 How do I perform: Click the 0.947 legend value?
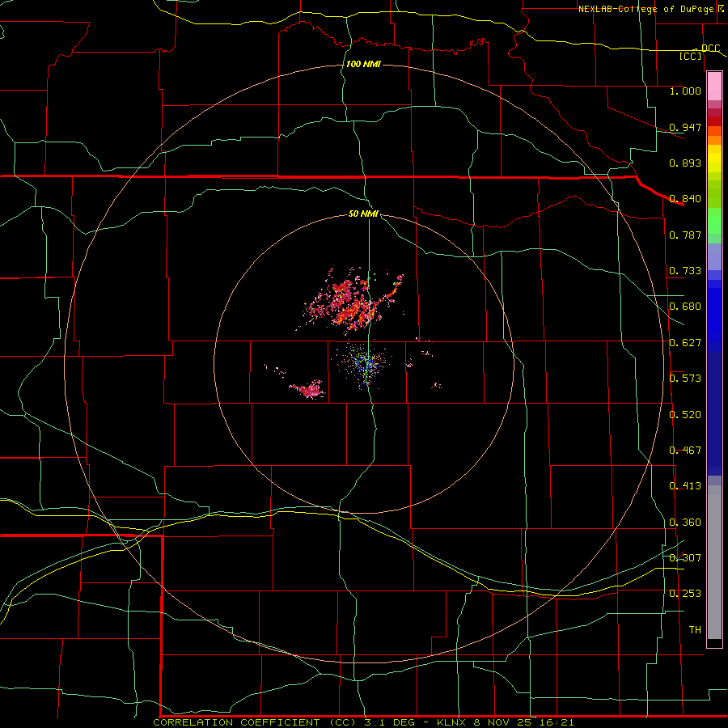685,127
